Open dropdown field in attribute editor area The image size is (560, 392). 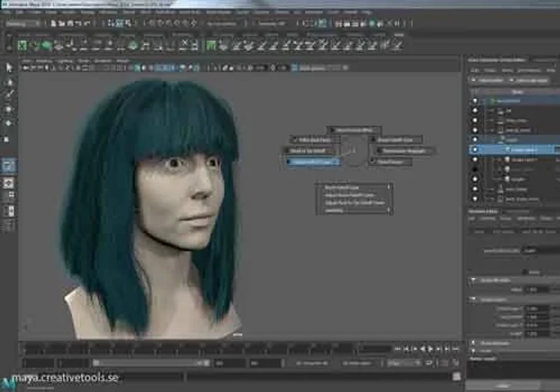pos(540,251)
